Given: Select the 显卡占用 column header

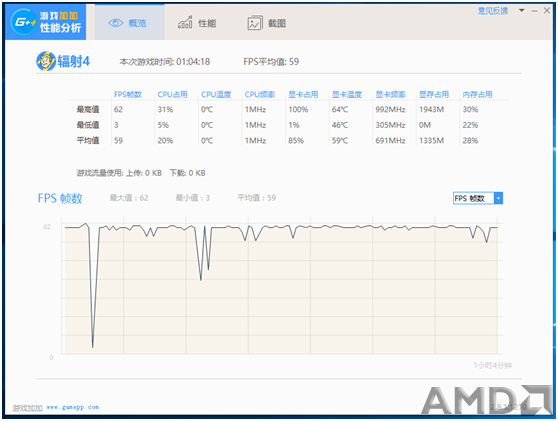Looking at the screenshot, I should [303, 94].
